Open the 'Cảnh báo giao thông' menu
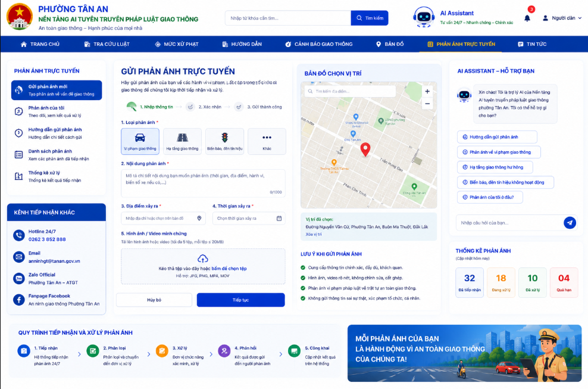 [319, 44]
